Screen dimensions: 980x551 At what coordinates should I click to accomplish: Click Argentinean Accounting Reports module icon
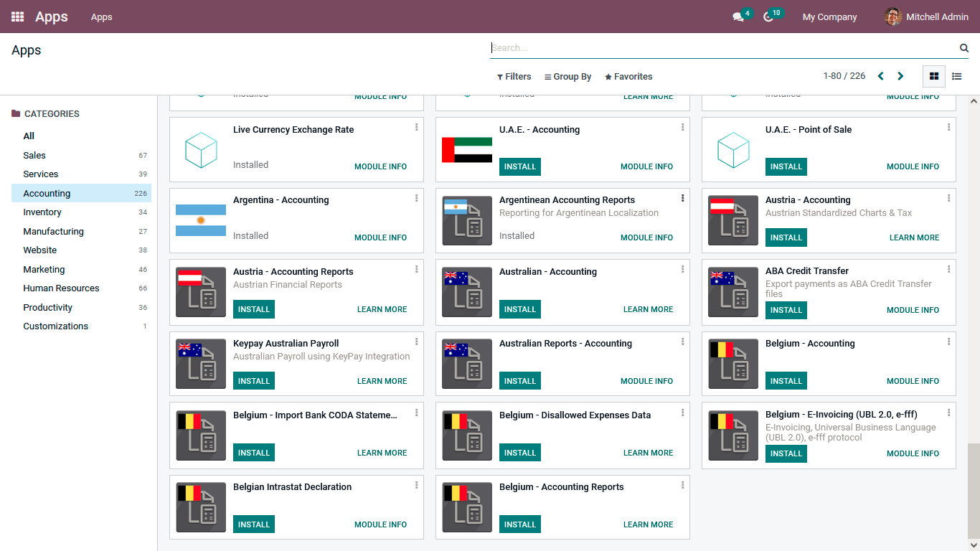point(467,220)
